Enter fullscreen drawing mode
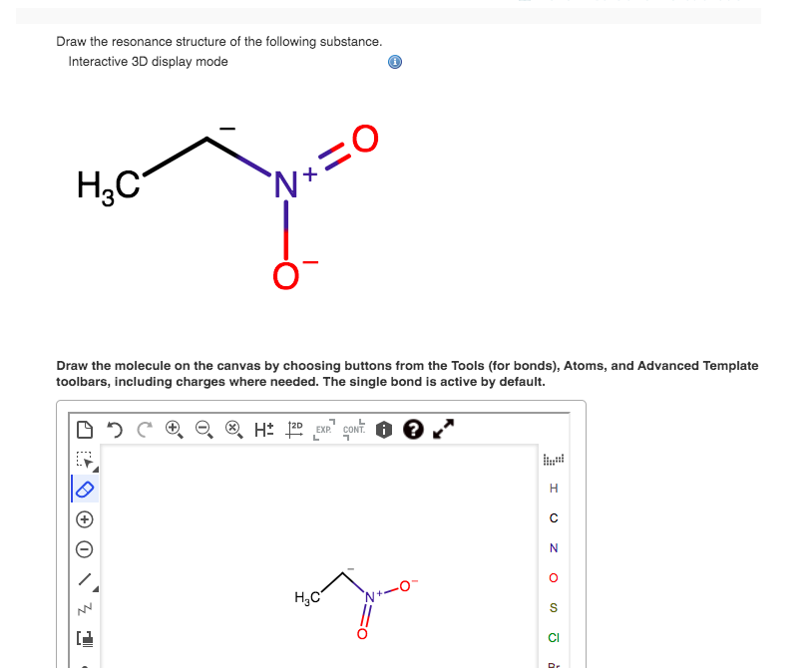The image size is (812, 668). [443, 429]
